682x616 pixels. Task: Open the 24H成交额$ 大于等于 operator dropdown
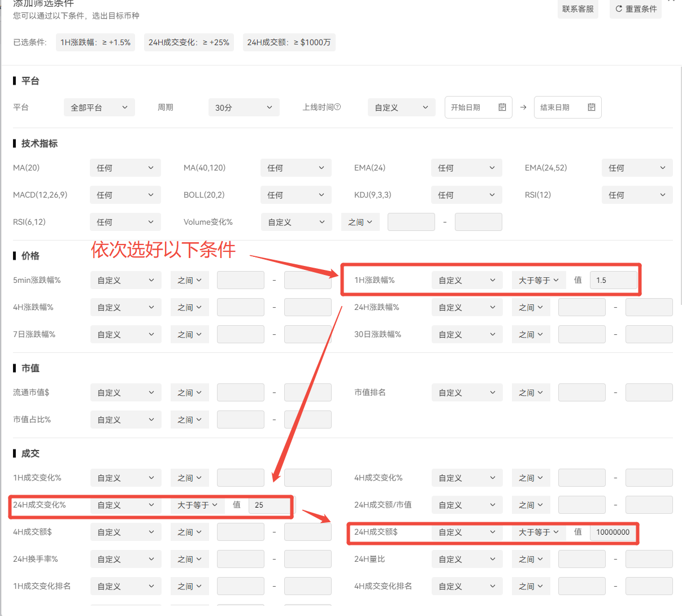(x=539, y=532)
